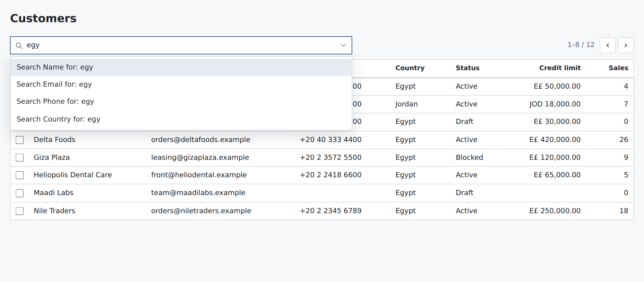The image size is (644, 282).
Task: Tick the Giza Plaza row checkbox
Action: 20,158
